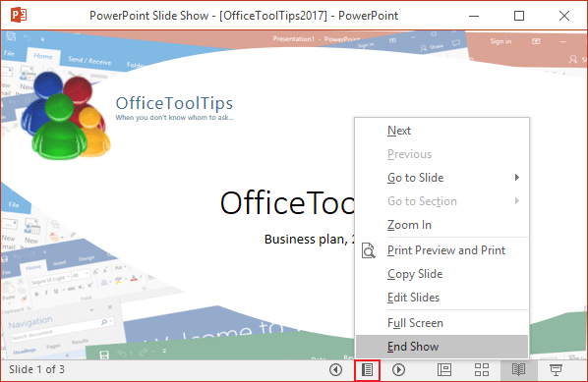This screenshot has height=382, width=588.
Task: Select Zoom In from the context menu
Action: tap(441, 225)
